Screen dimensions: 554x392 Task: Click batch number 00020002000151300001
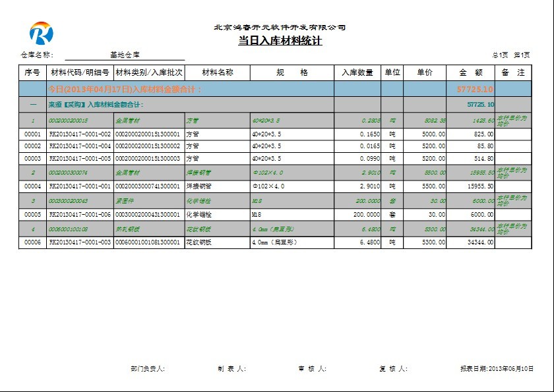pyautogui.click(x=148, y=134)
